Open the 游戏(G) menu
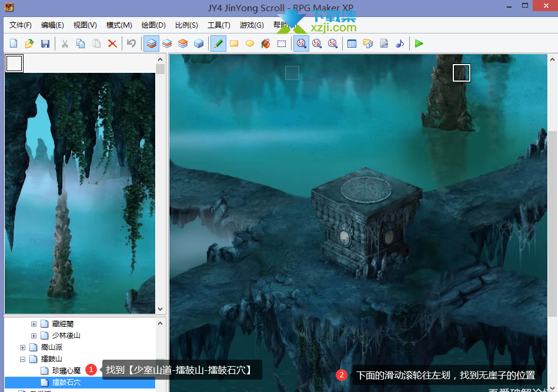Viewport: 558px width, 392px height. pyautogui.click(x=252, y=25)
